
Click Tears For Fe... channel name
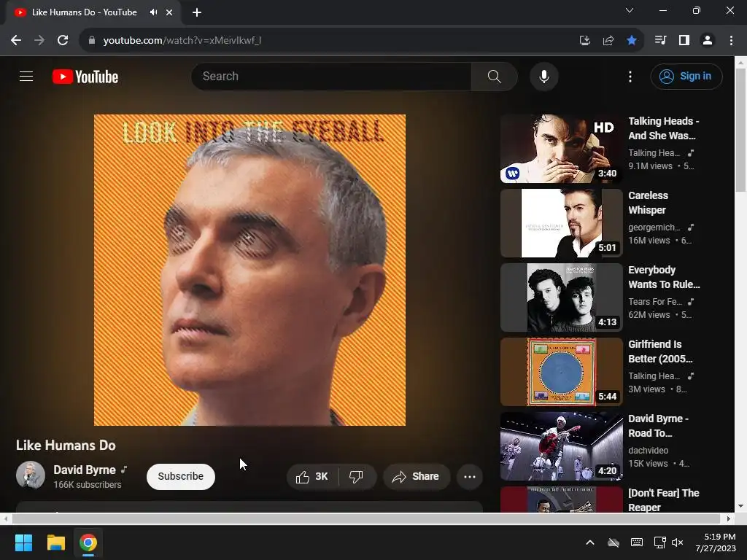pyautogui.click(x=655, y=302)
